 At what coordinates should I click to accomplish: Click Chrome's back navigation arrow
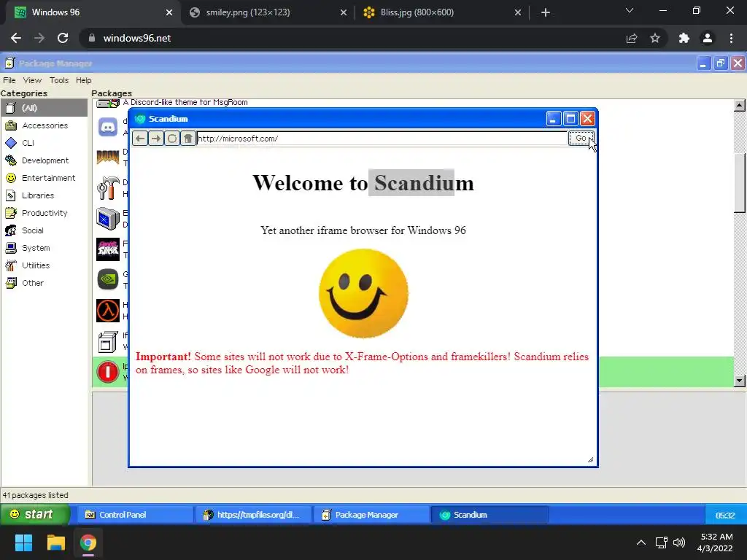(16, 38)
